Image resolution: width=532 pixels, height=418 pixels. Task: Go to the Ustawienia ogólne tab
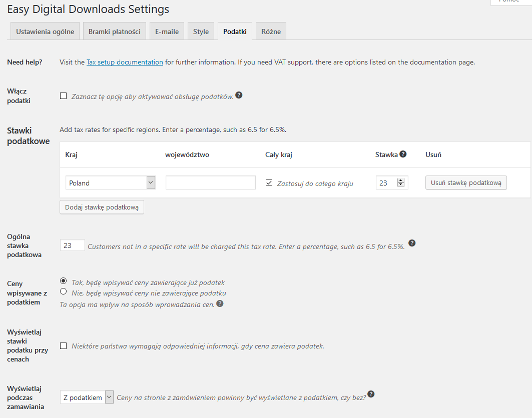coord(45,31)
